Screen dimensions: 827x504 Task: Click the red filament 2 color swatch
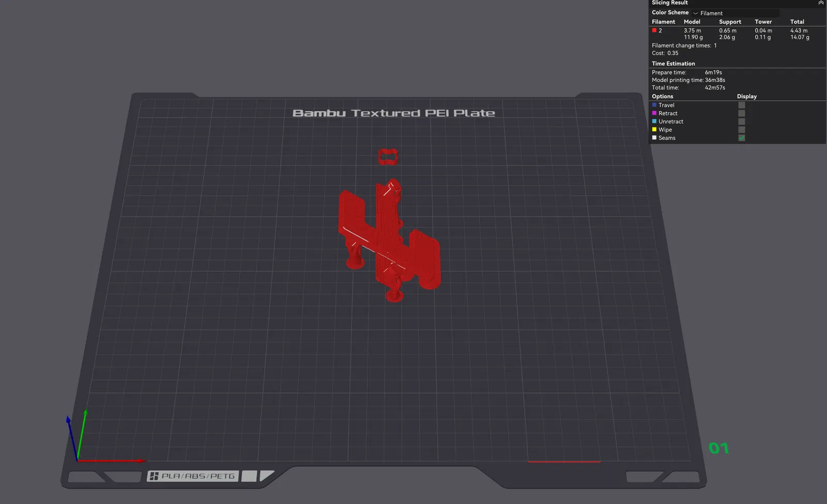[654, 30]
